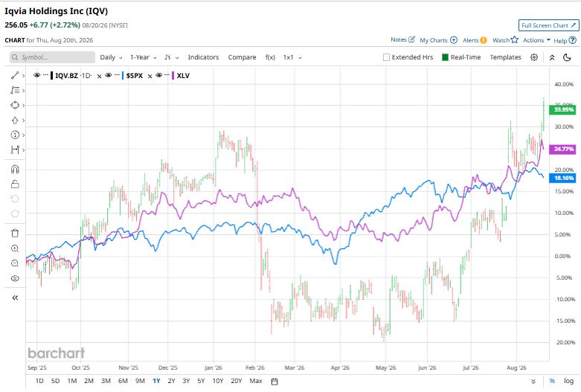Open the 1x1 grid layout dropdown
This screenshot has width=581, height=392.
click(292, 57)
